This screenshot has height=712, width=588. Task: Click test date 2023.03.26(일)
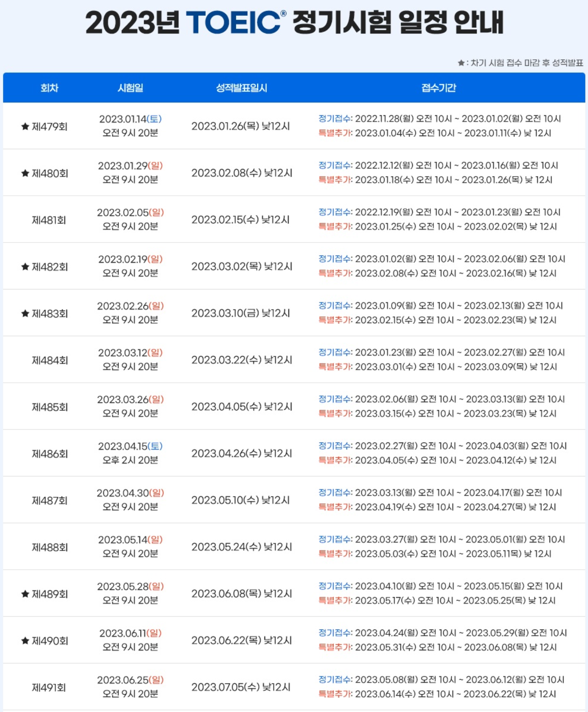(131, 400)
